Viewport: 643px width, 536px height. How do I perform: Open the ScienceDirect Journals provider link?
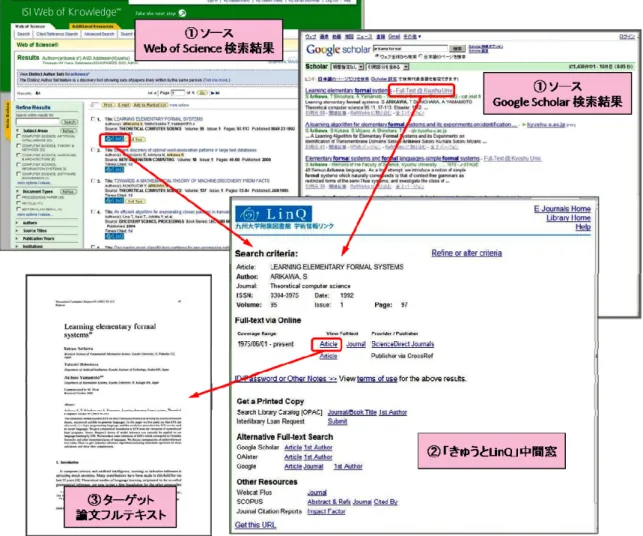pos(402,344)
